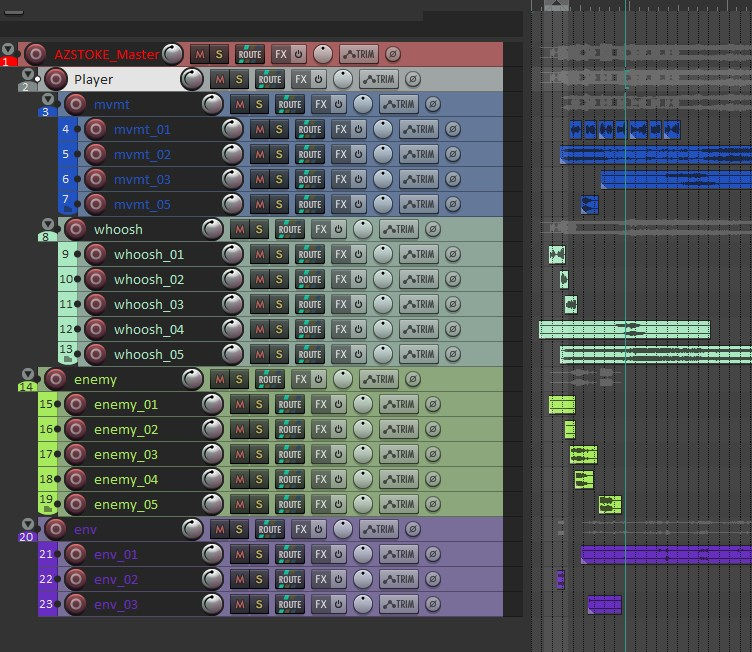Collapse the mvmt folder track
Screen dimensions: 752x652
click(x=47, y=99)
